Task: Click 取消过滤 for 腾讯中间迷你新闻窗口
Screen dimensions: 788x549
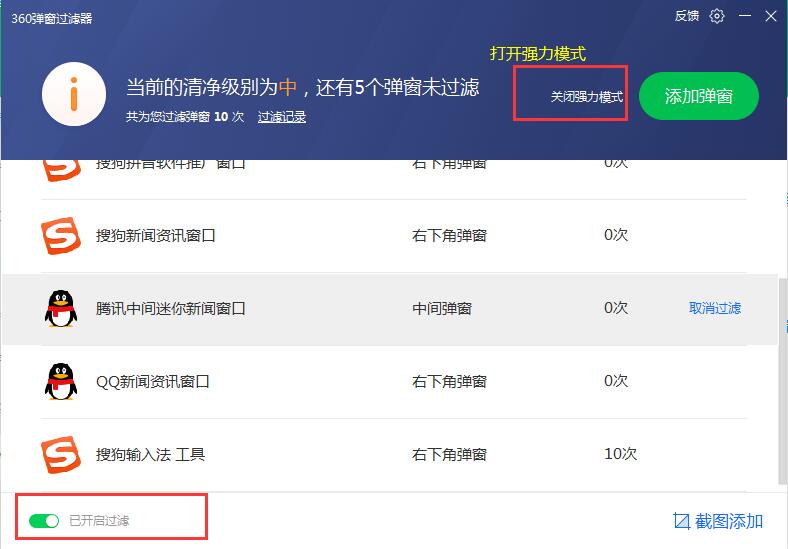Action: tap(715, 308)
